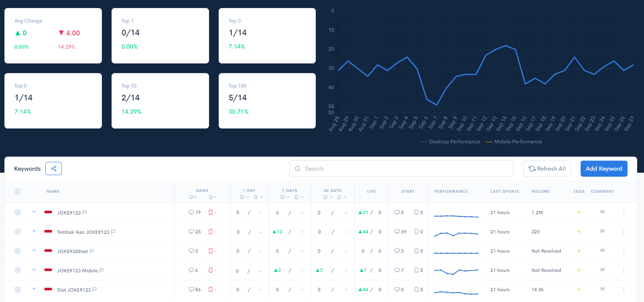Add a tag to Slot JOKER123 row
Screen dimensions: 644x302
point(579,290)
